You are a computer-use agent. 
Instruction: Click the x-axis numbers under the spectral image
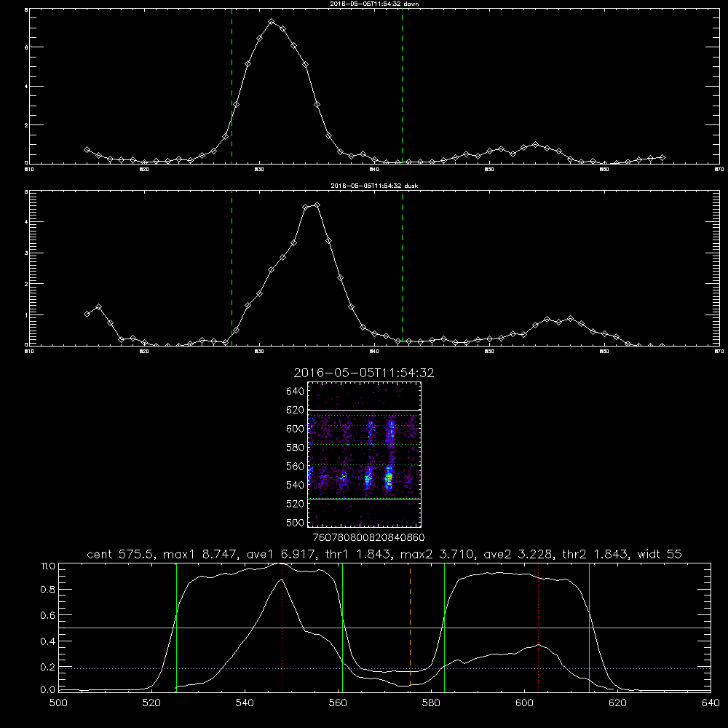coord(368,537)
